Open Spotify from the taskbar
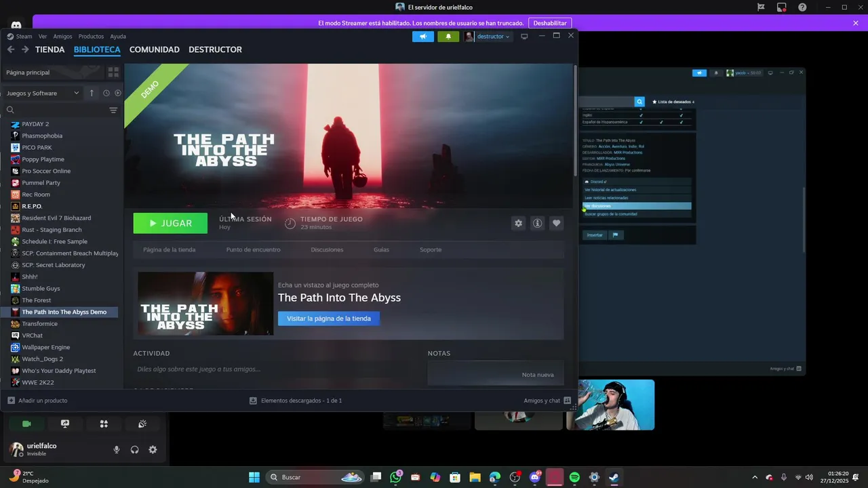 [574, 477]
